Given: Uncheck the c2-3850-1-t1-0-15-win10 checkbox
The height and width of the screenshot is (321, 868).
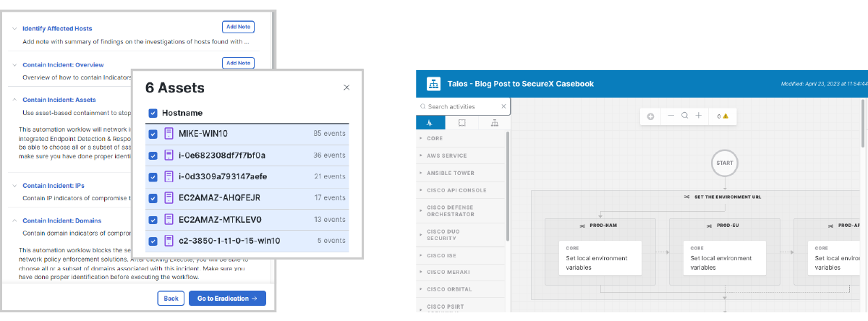Looking at the screenshot, I should point(153,241).
